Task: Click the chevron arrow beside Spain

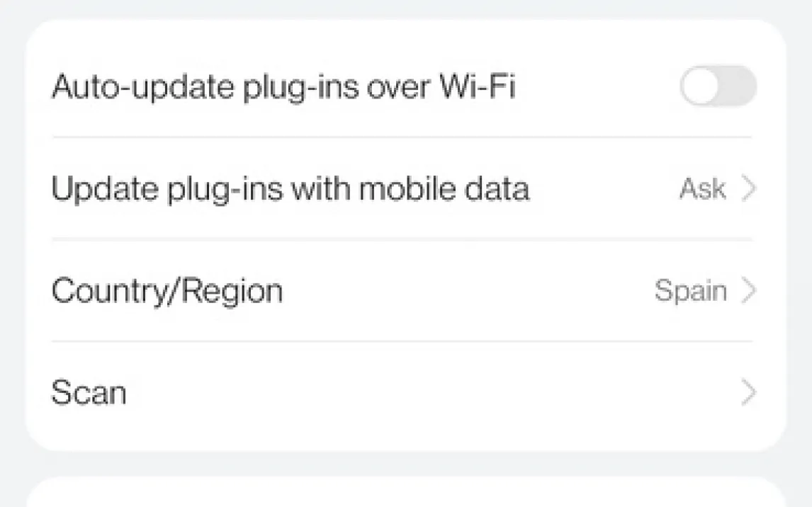Action: [x=748, y=291]
